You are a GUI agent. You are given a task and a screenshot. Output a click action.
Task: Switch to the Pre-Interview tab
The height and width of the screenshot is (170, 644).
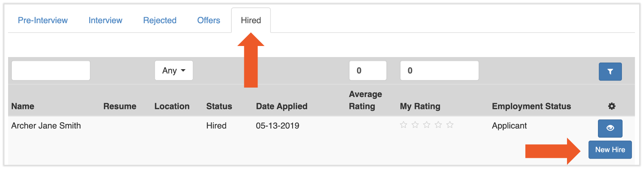coord(43,21)
